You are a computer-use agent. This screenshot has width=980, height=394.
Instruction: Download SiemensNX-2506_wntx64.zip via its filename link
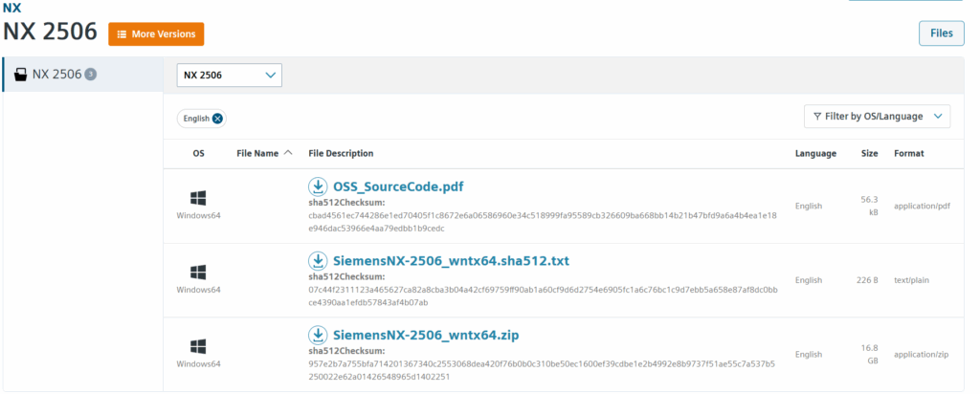tap(426, 335)
